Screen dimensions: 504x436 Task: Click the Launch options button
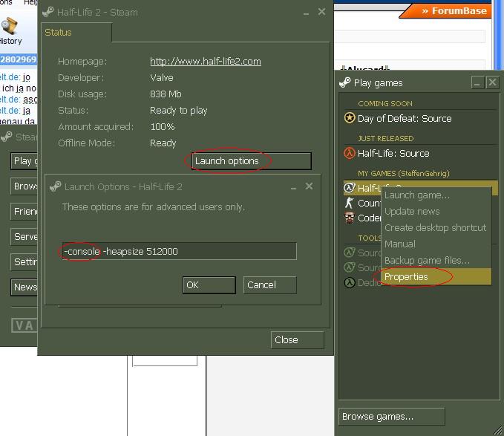[x=252, y=160]
